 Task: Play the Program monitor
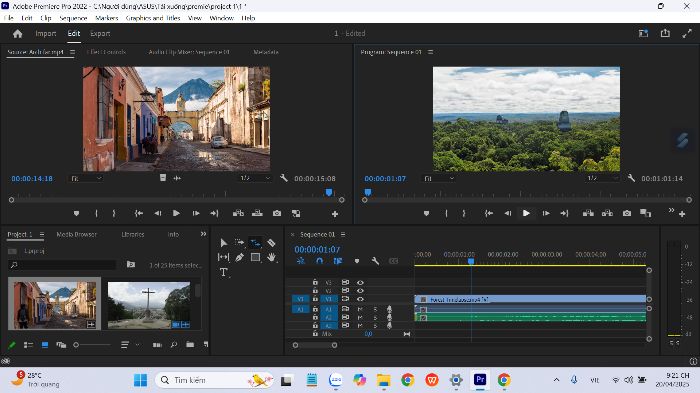tap(526, 213)
